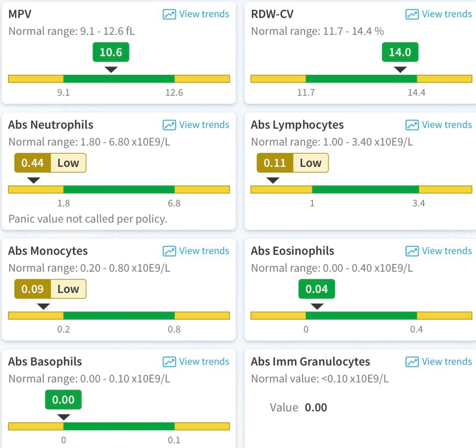Image resolution: width=476 pixels, height=448 pixels.
Task: Click the trend chart icon for MPV
Action: 169,14
